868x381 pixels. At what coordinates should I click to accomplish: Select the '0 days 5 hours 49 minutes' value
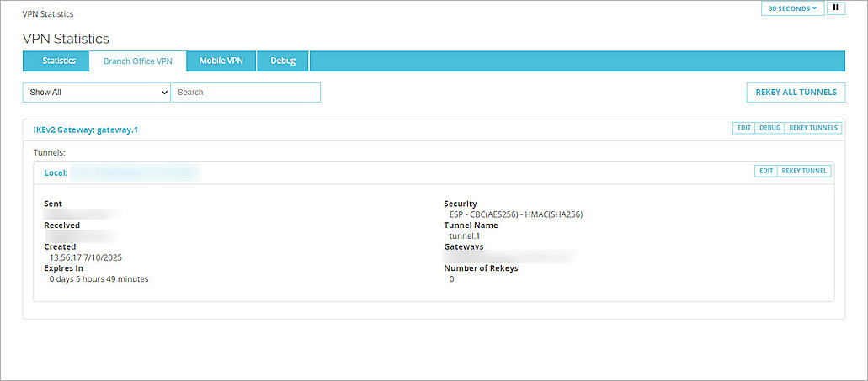99,278
